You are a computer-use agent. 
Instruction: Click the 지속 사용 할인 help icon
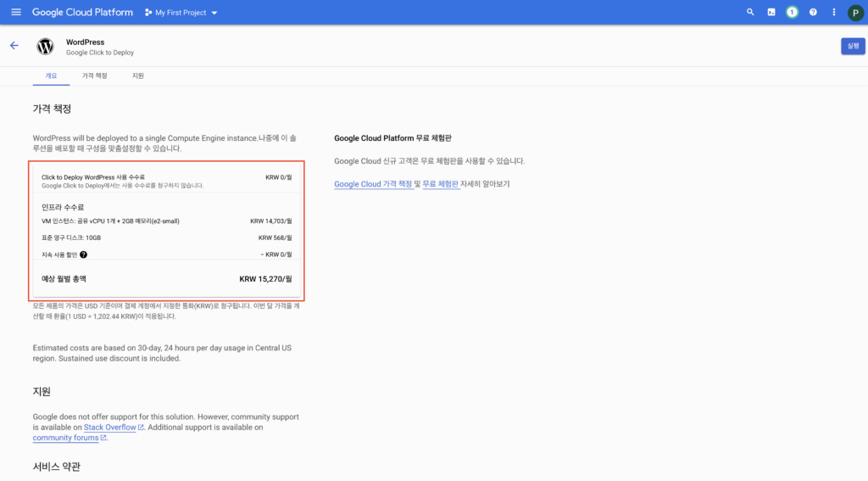pos(84,254)
